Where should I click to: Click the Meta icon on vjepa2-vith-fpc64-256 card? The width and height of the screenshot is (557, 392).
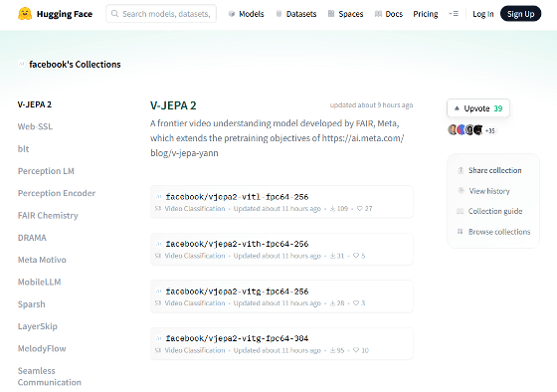tap(158, 244)
